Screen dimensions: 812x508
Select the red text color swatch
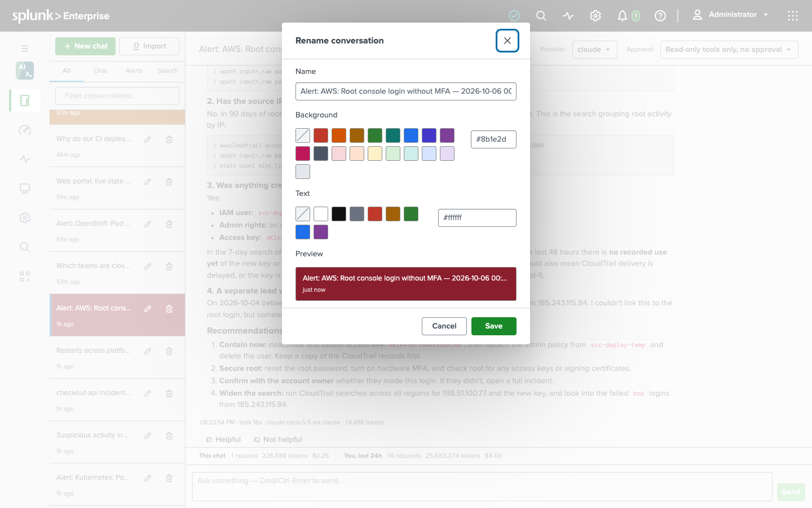coord(375,214)
